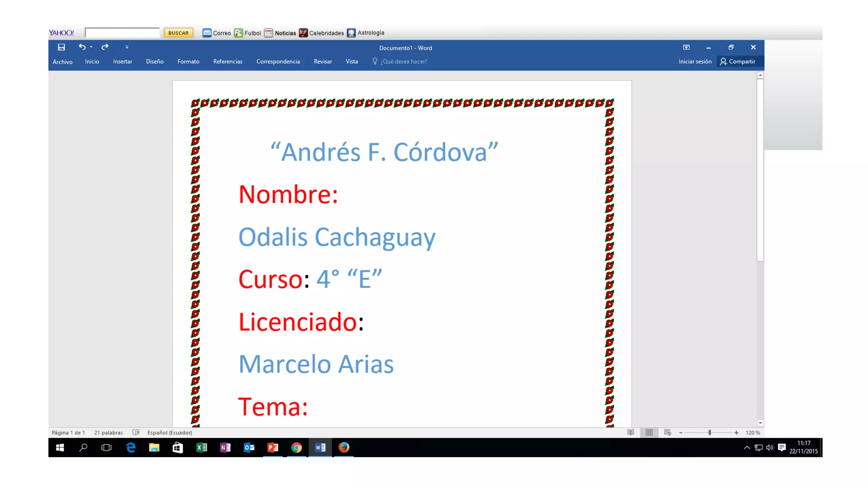
Task: Click the Save icon in quick access toolbar
Action: 61,47
